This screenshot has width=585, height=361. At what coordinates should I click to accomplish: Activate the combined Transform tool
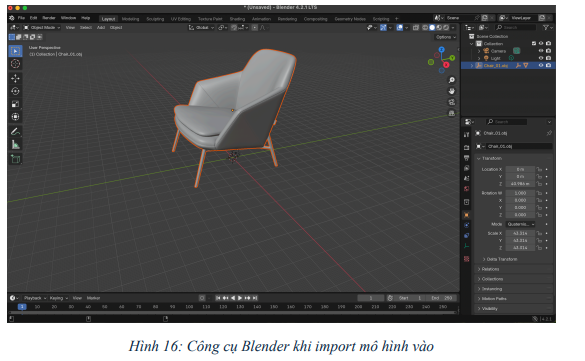click(15, 117)
